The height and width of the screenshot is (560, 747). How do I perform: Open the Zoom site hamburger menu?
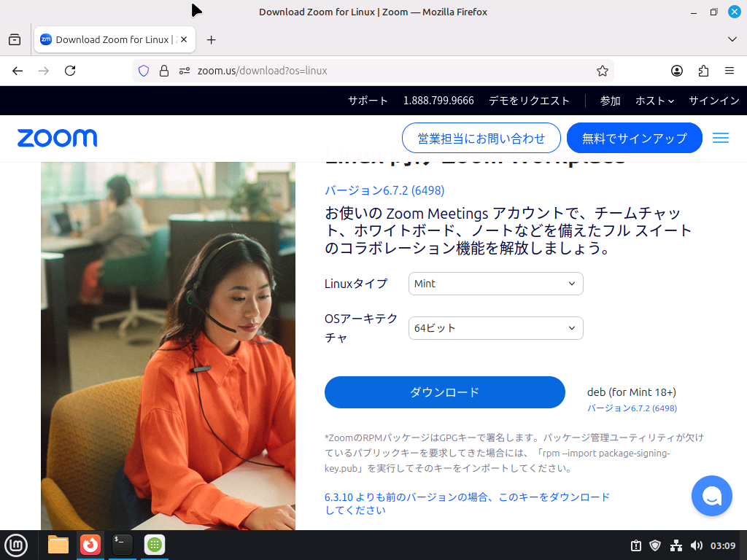click(721, 138)
